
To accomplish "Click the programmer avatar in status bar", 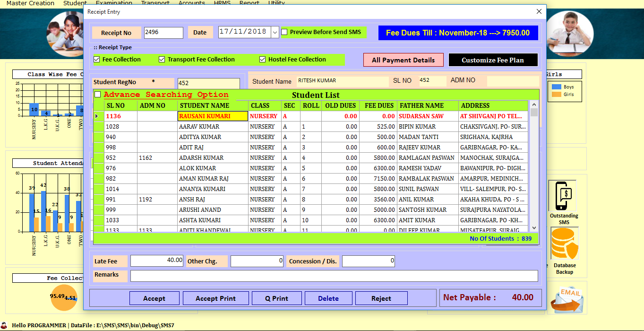I will [x=5, y=325].
